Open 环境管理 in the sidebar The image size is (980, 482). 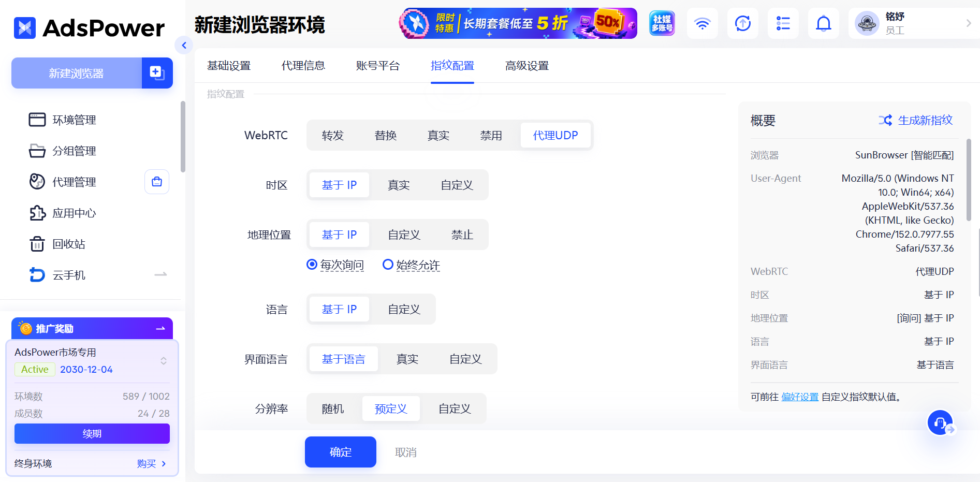[x=74, y=120]
